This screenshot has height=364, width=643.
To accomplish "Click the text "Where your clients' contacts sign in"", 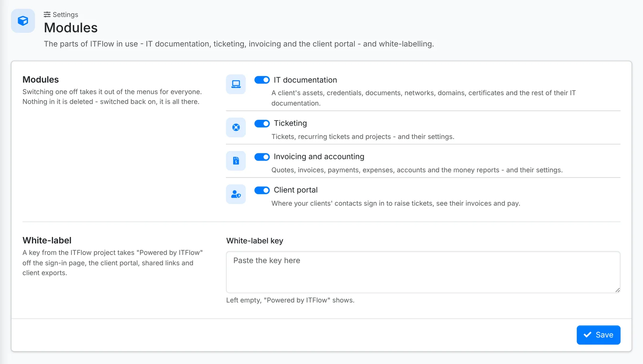I will point(396,203).
